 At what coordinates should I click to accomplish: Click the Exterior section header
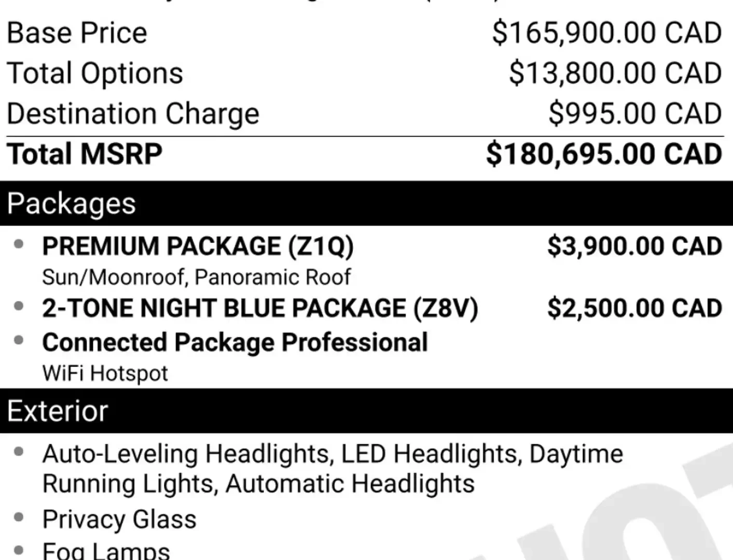(x=366, y=411)
